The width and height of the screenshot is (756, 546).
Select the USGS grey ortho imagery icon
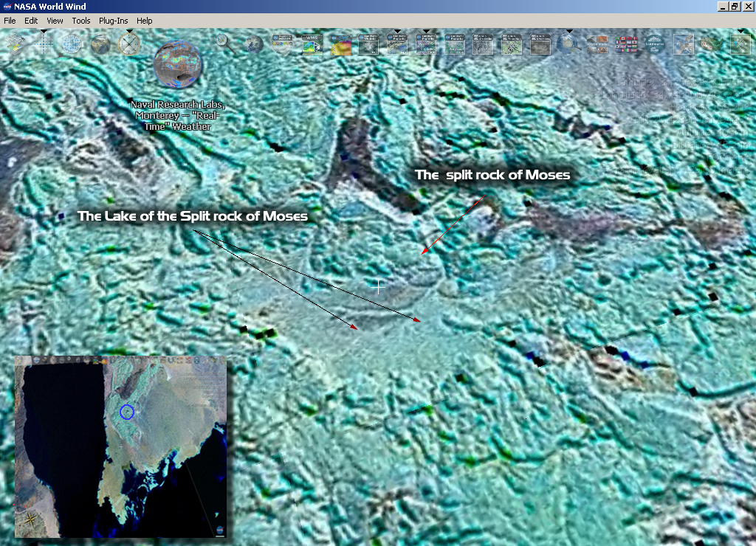tap(483, 44)
